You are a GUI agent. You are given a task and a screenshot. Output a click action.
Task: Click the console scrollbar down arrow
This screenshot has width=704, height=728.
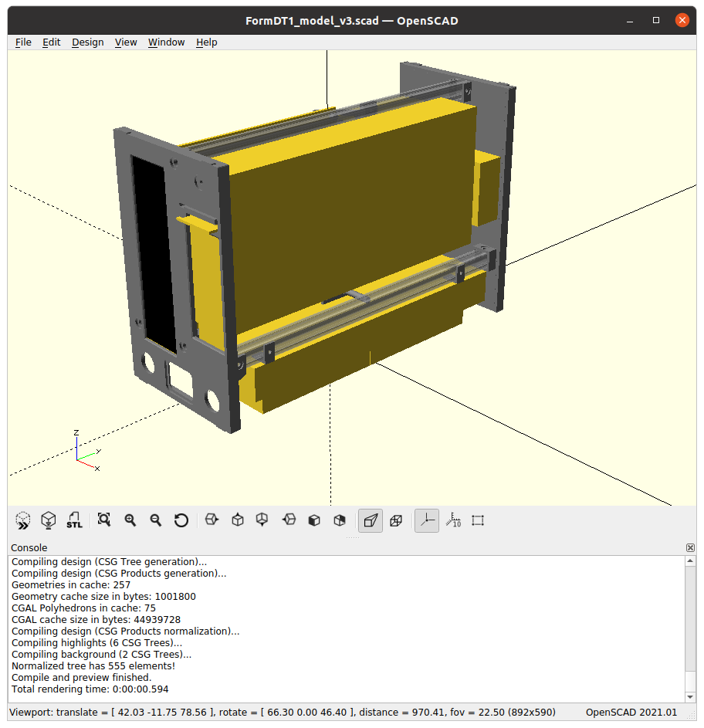[691, 697]
